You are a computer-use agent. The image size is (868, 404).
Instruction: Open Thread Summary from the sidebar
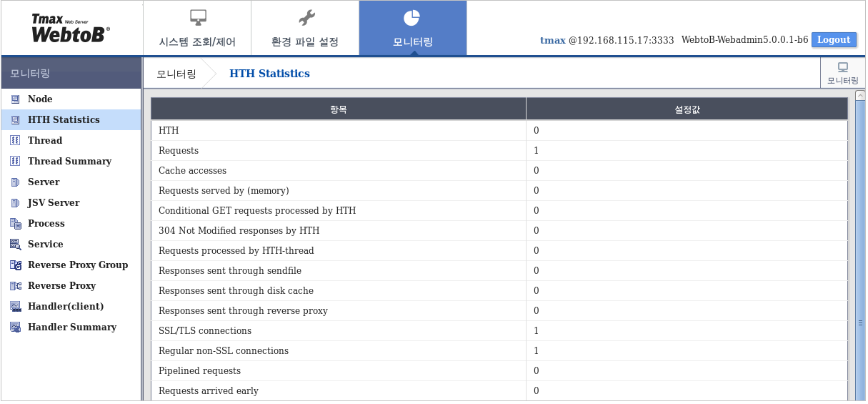(71, 162)
